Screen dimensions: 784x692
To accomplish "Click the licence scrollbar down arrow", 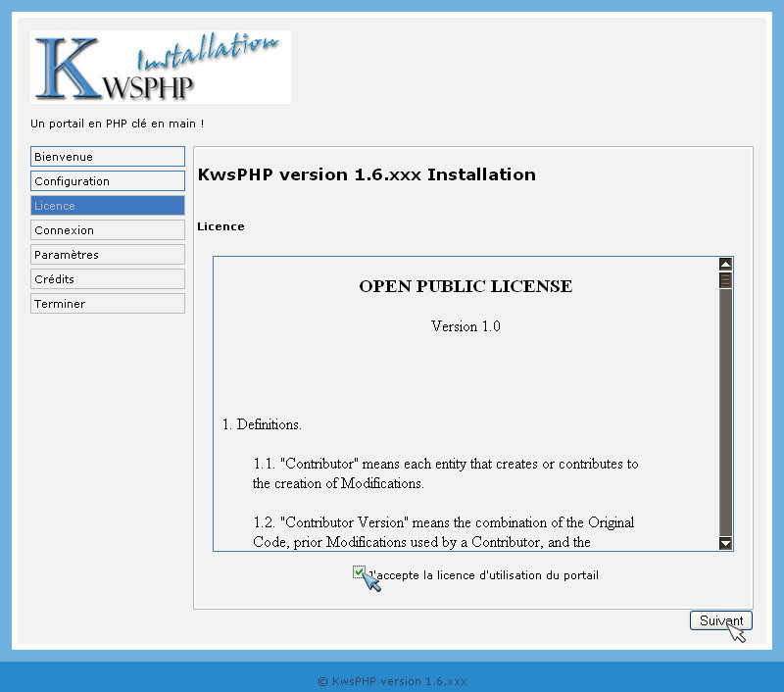I will (x=725, y=543).
